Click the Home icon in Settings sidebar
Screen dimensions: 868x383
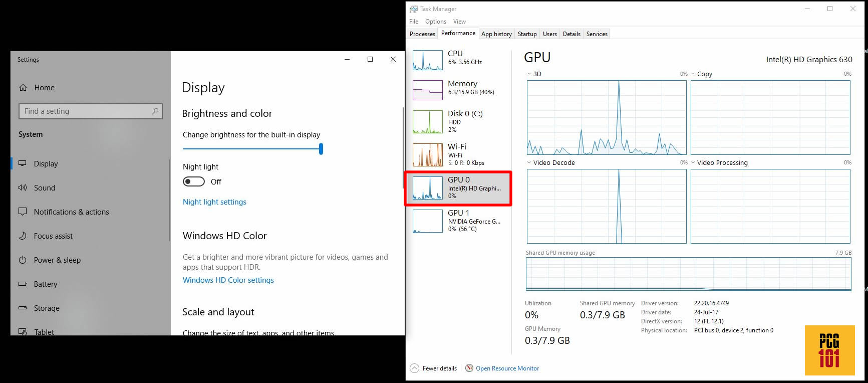(x=23, y=88)
